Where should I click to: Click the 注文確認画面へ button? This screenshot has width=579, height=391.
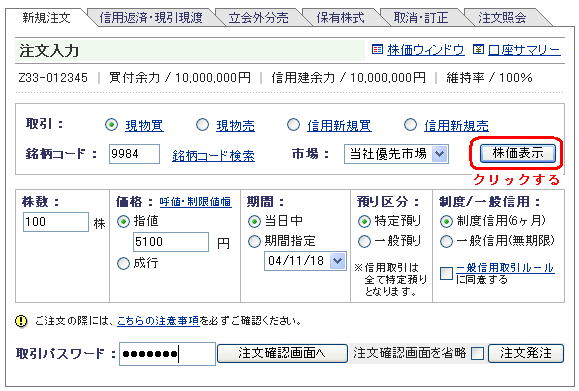(x=282, y=353)
